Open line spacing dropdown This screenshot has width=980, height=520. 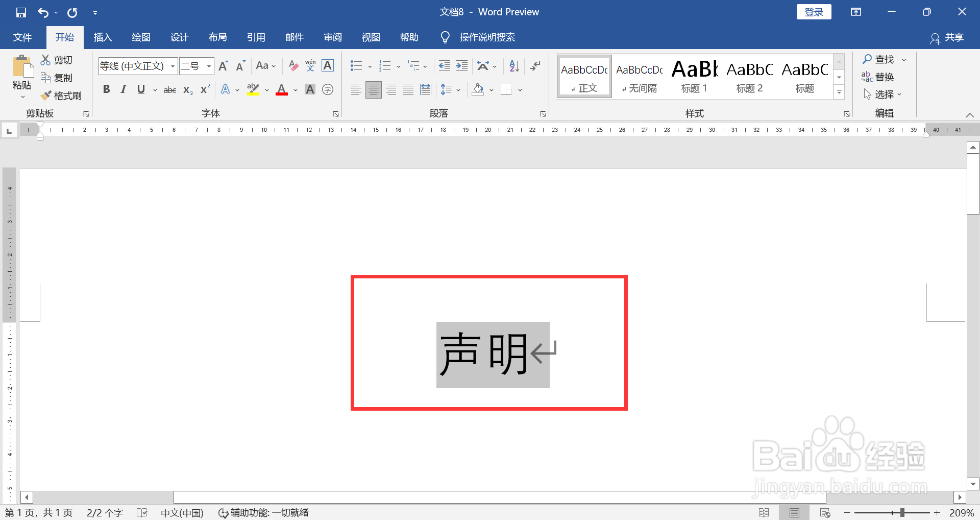(450, 90)
